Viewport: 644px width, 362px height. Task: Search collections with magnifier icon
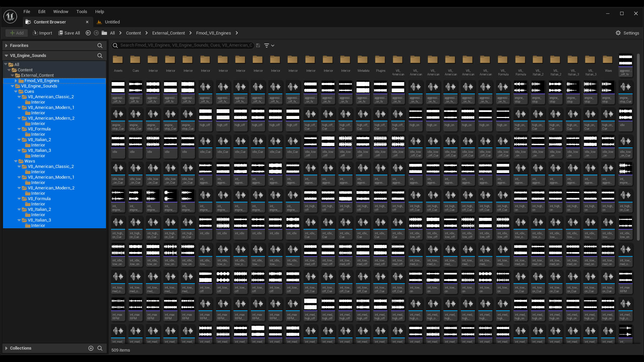click(100, 348)
